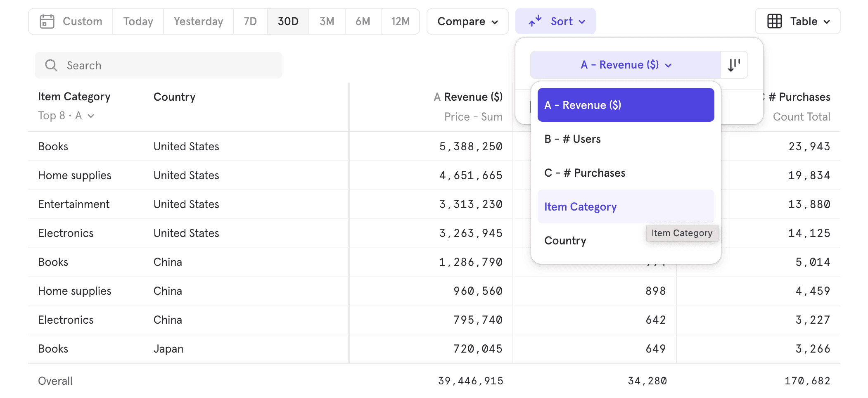Click overall users total 34,280
868x398 pixels.
click(x=647, y=381)
